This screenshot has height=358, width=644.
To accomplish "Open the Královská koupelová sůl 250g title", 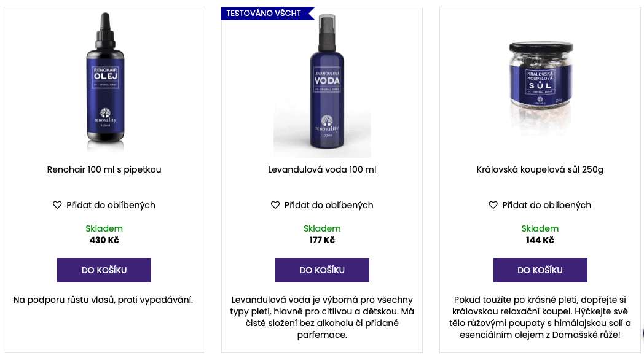I will click(540, 169).
